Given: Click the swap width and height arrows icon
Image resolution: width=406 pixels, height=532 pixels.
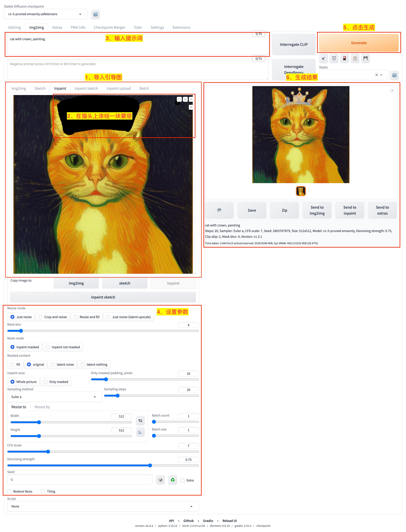Looking at the screenshot, I should (140, 421).
